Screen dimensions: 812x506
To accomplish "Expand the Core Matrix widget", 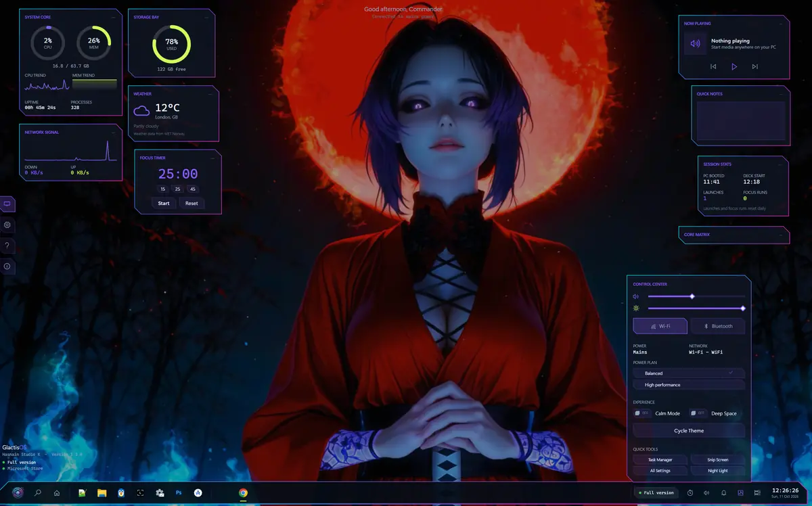I will (x=780, y=235).
